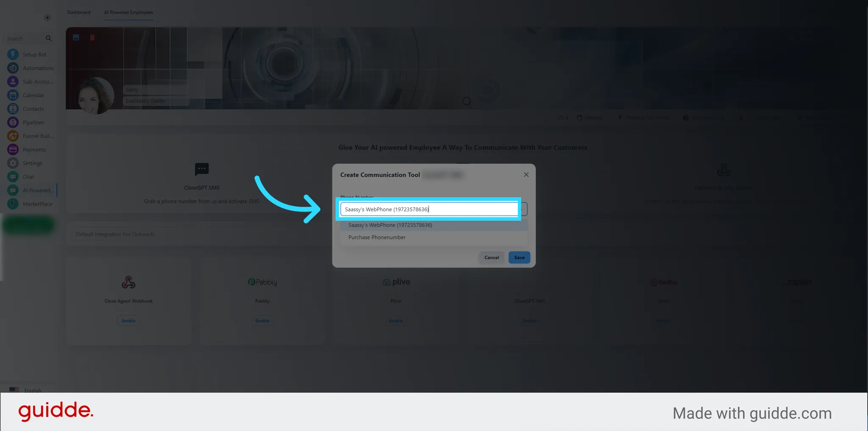868x431 pixels.
Task: Click the SaaStastic Guide title field
Action: coord(156,101)
